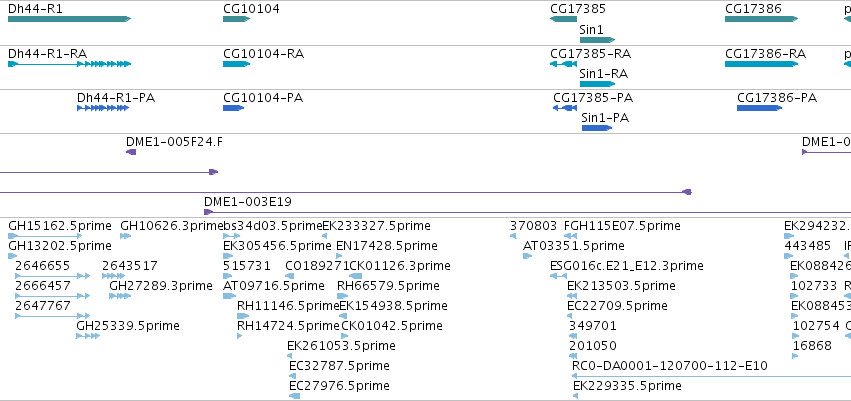Click the AT03351.5prime EST
Viewport: 851px width, 401px height.
(528, 256)
